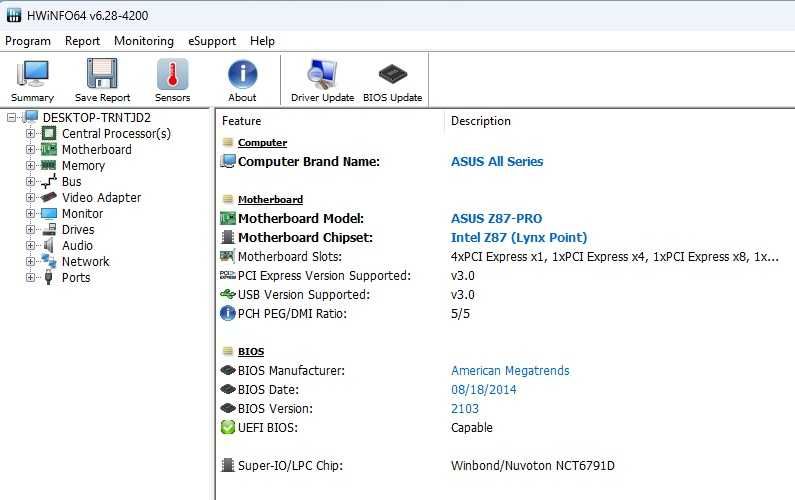Click the Computer section heading
The width and height of the screenshot is (795, 500).
point(262,142)
